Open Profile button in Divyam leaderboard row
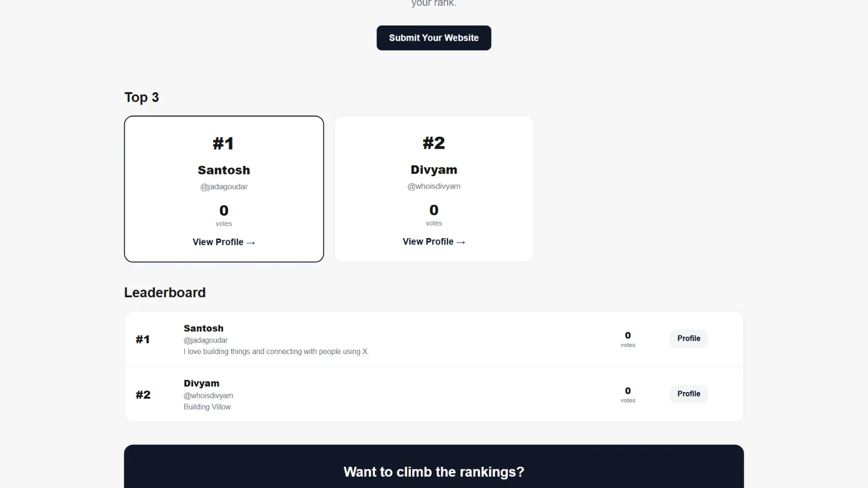 point(689,394)
